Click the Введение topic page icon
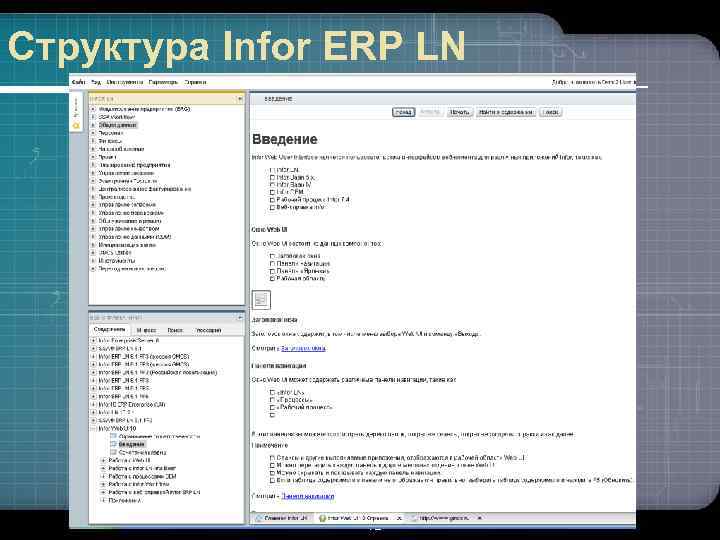Image resolution: width=720 pixels, height=540 pixels. pyautogui.click(x=113, y=444)
